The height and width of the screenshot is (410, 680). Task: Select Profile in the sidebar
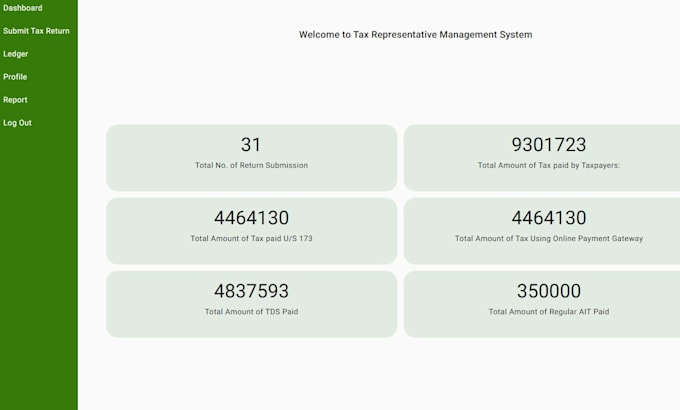coord(15,77)
